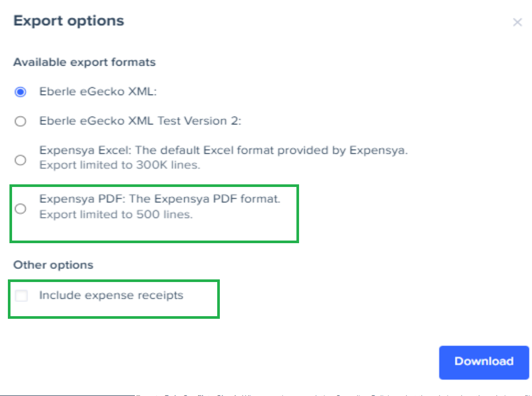The height and width of the screenshot is (396, 532).
Task: Select the Eberle eGecko XML radio button
Action: click(20, 92)
